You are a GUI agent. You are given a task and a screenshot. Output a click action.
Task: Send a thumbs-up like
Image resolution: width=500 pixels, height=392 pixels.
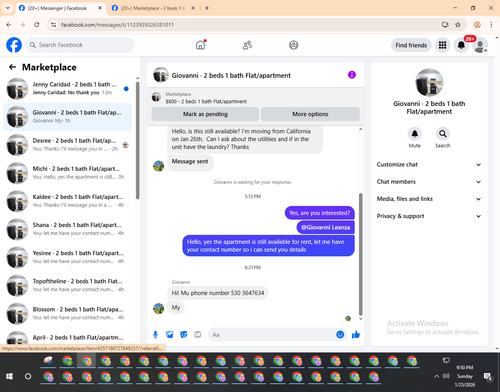tap(356, 334)
